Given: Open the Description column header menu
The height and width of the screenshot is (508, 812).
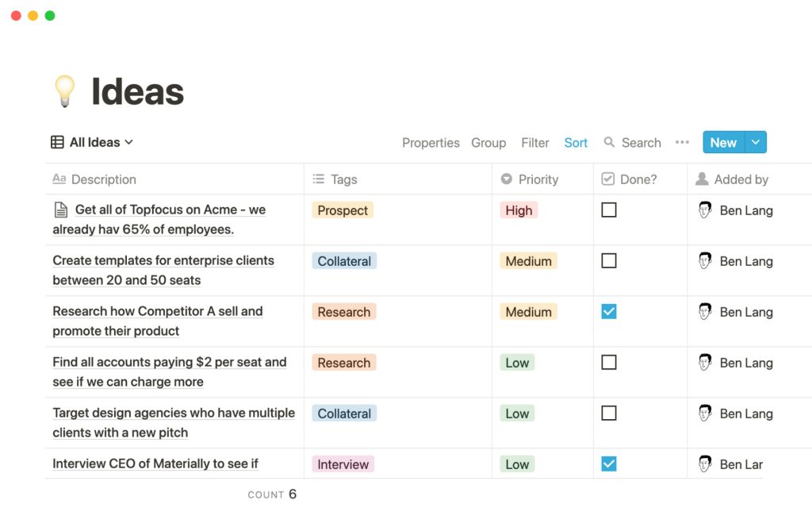Looking at the screenshot, I should coord(174,179).
